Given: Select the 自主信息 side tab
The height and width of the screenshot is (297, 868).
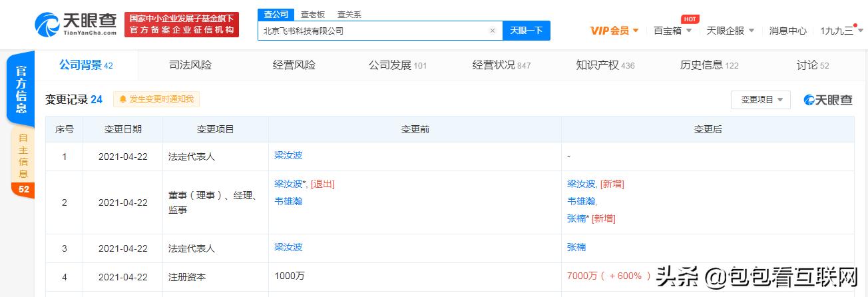Looking at the screenshot, I should click(x=23, y=156).
